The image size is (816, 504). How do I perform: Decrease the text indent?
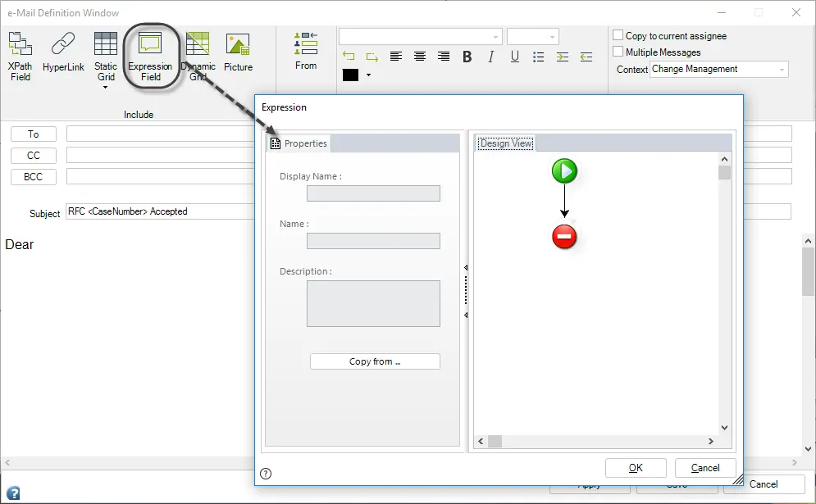586,57
